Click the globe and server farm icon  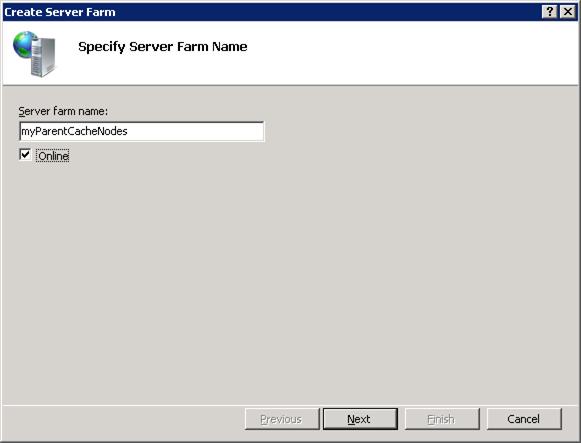point(34,54)
